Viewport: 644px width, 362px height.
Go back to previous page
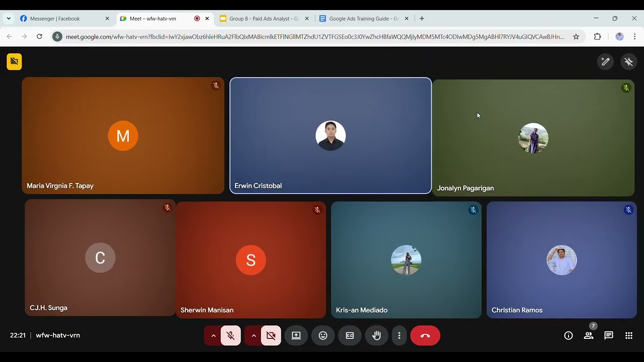(9, 37)
